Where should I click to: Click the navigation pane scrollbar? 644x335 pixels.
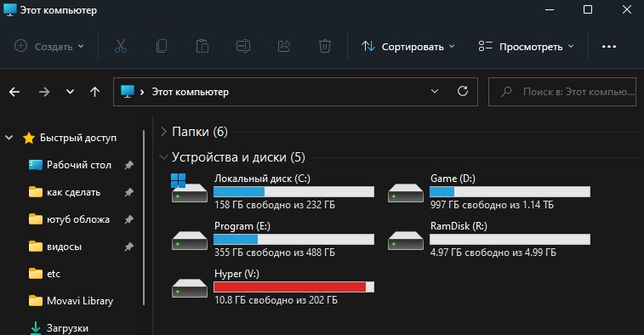144,218
